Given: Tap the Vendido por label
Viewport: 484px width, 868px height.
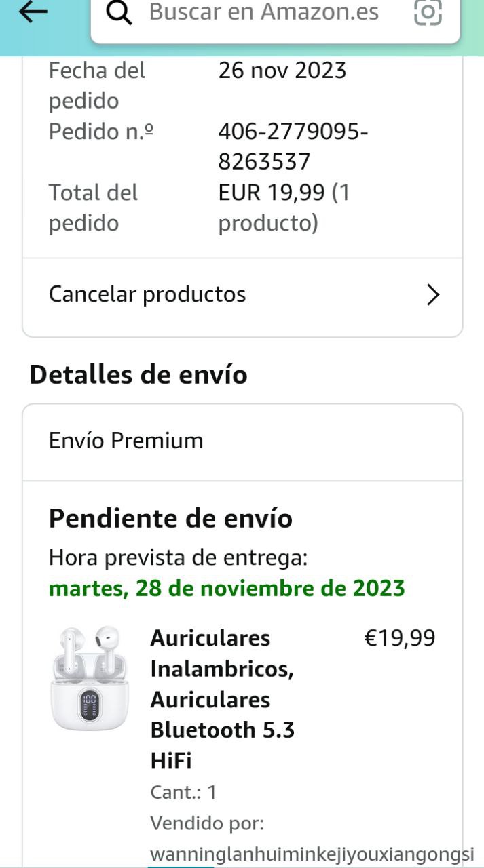Looking at the screenshot, I should pyautogui.click(x=207, y=823).
